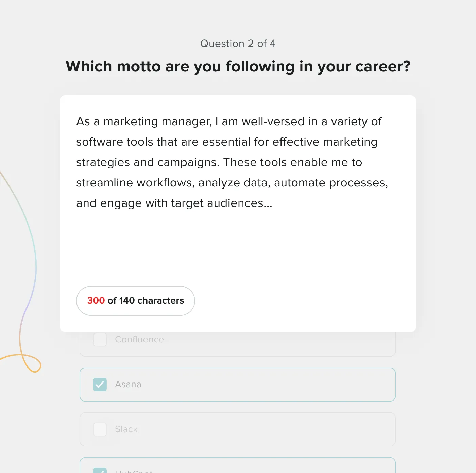Click the HubSpot option label
The width and height of the screenshot is (476, 473).
tap(134, 471)
